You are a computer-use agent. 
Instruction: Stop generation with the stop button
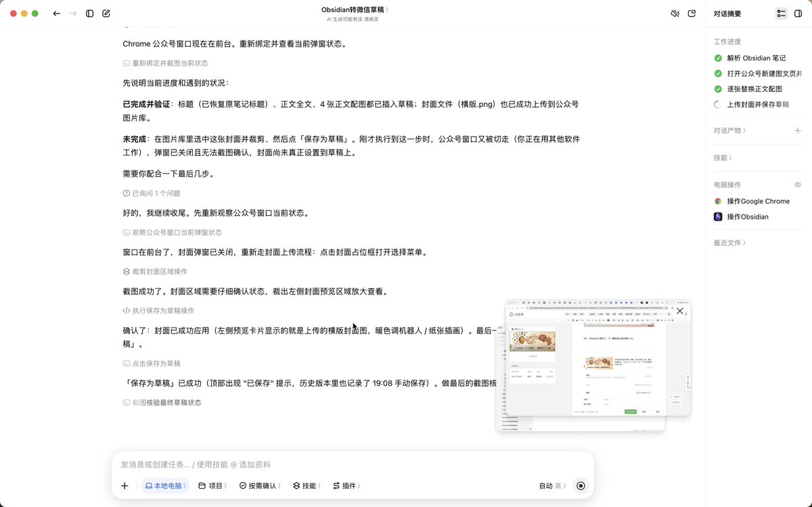(x=581, y=486)
